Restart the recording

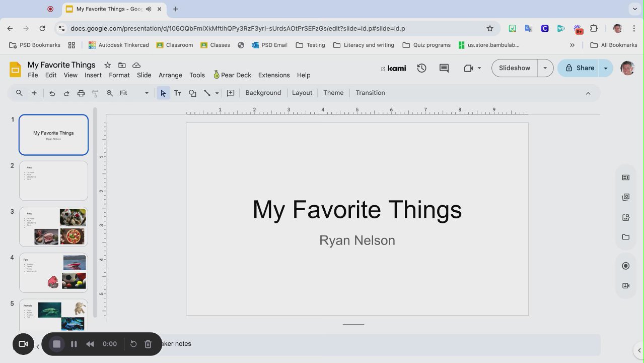coord(133,344)
